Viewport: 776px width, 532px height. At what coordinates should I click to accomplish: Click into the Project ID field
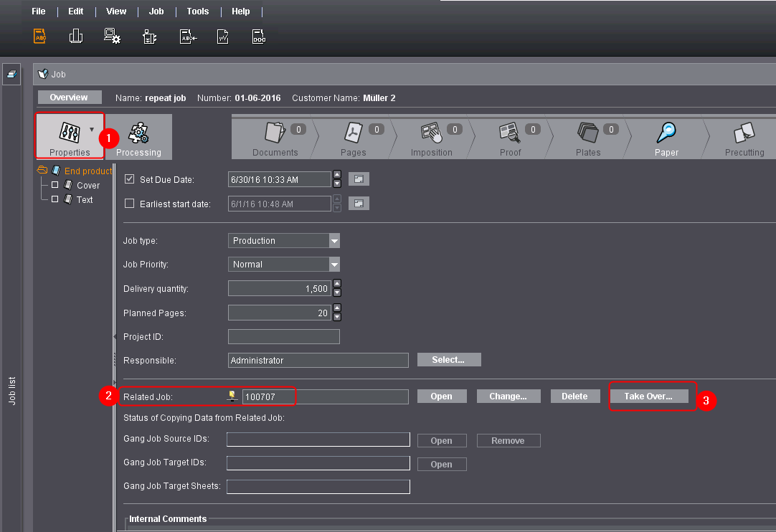pyautogui.click(x=284, y=337)
